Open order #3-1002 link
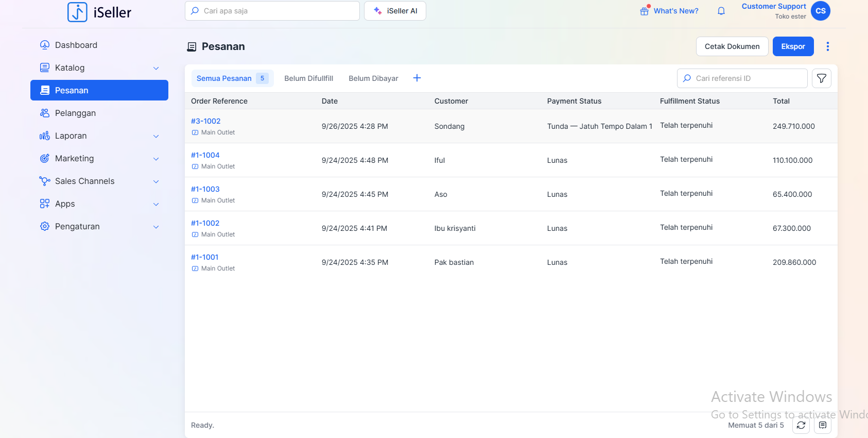This screenshot has width=868, height=438. [x=205, y=121]
